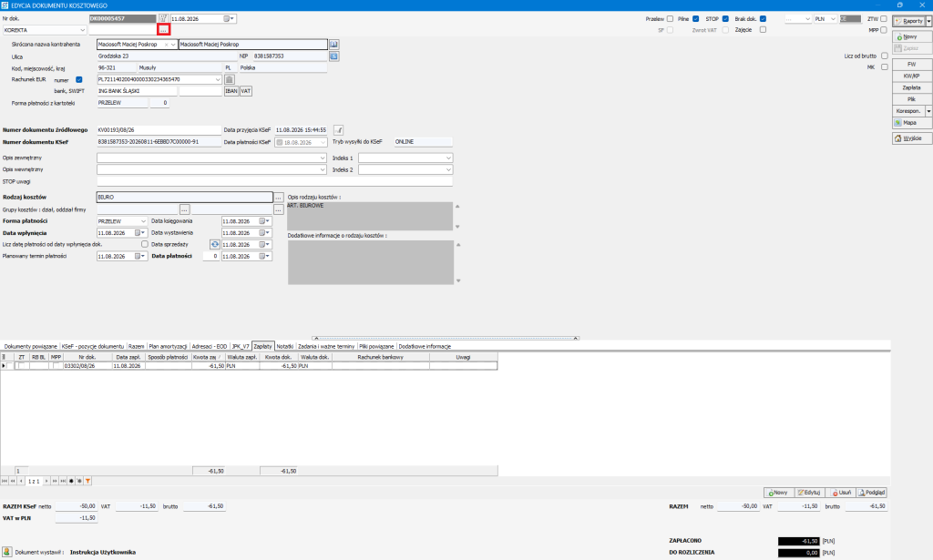Uncheck the Pilne checkbox
The width and height of the screenshot is (933, 560).
pos(695,19)
